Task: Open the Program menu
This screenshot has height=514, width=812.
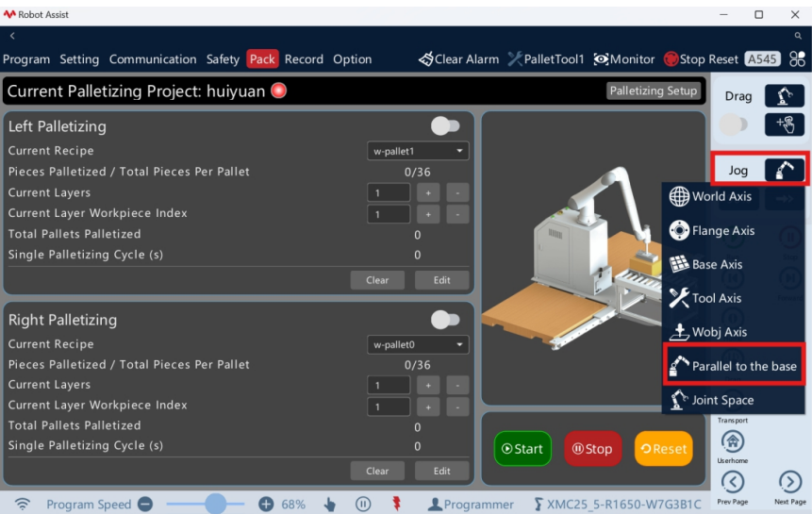Action: (x=26, y=59)
